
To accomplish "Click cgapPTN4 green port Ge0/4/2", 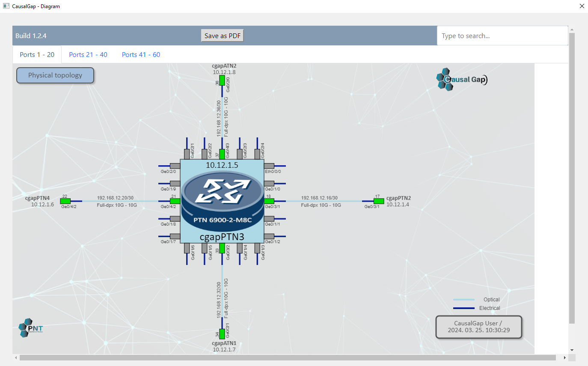I will 65,201.
